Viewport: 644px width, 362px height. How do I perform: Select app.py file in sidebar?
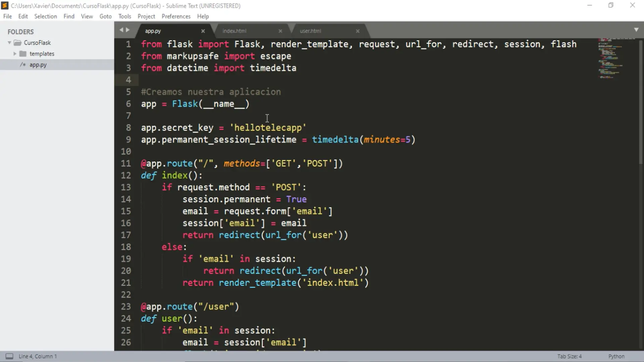[38, 65]
